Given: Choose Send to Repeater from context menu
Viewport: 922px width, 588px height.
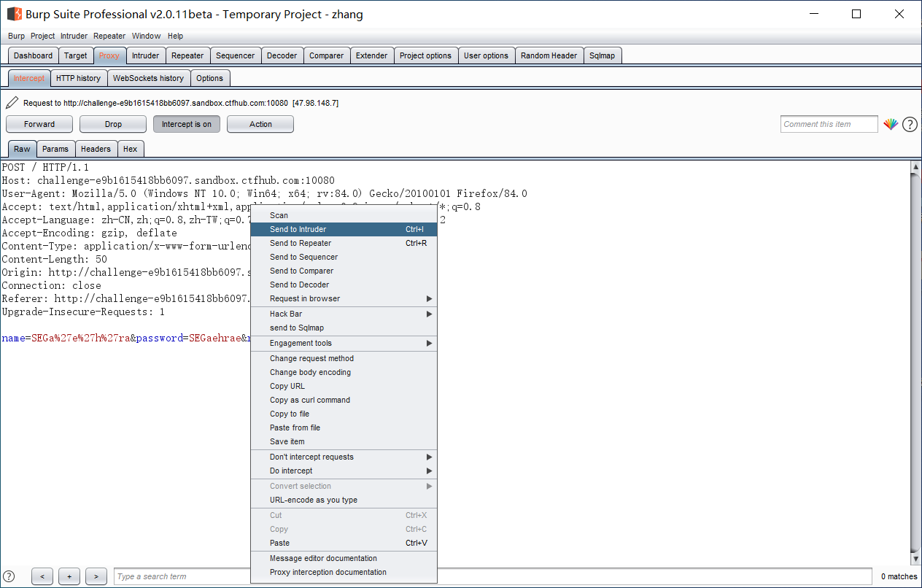Looking at the screenshot, I should pyautogui.click(x=344, y=243).
